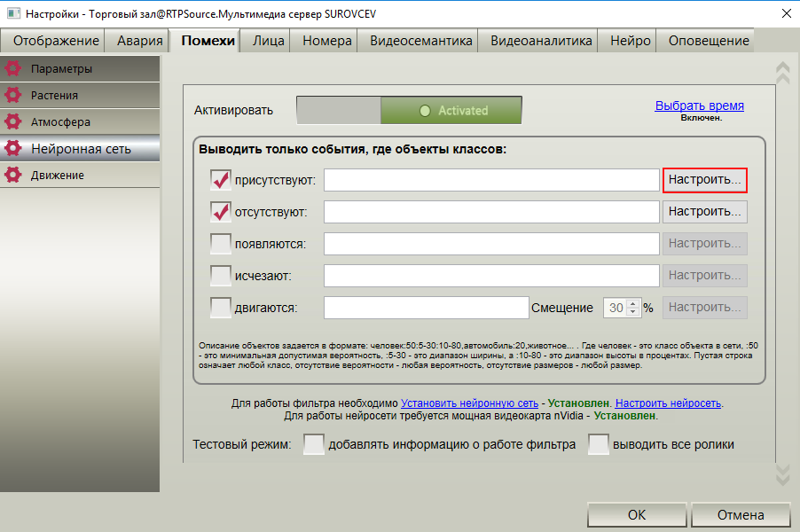Click the gear icon beside Движение
Screen dimensions: 800x532
coord(12,175)
